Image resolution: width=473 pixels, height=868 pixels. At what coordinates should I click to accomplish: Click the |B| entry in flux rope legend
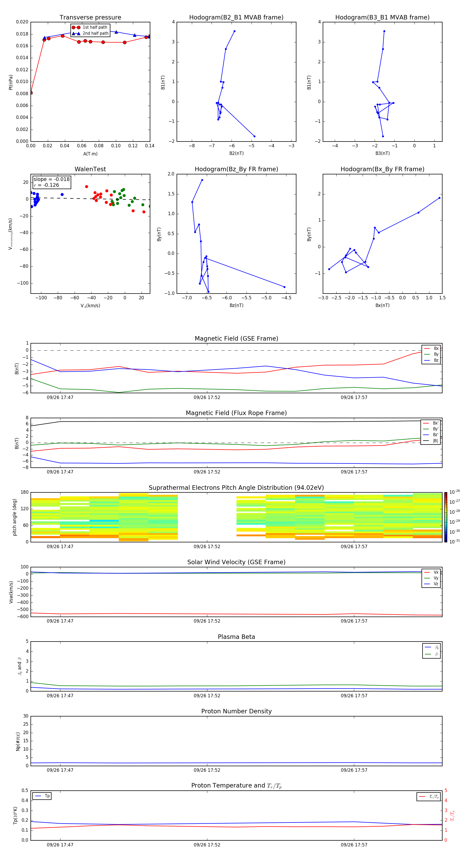tap(431, 441)
